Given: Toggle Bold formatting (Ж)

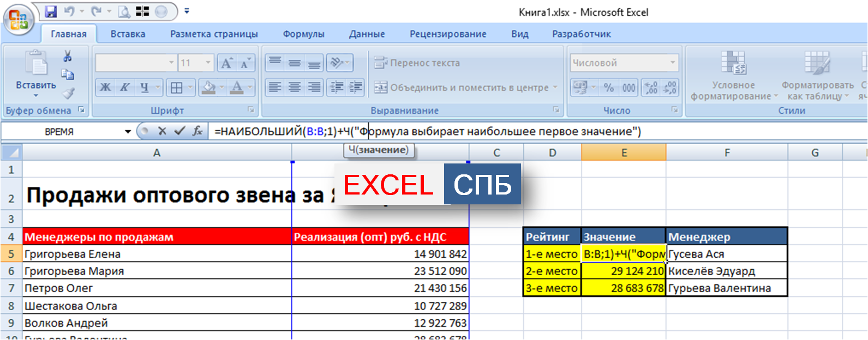Looking at the screenshot, I should click(x=105, y=87).
